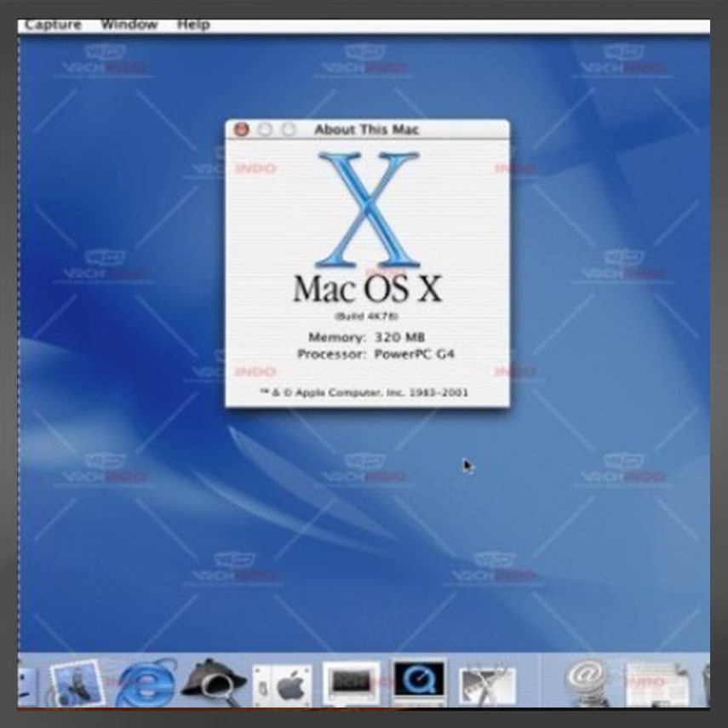728x728 pixels.
Task: Click the Grab scissors icon in Dock
Action: pyautogui.click(x=487, y=684)
